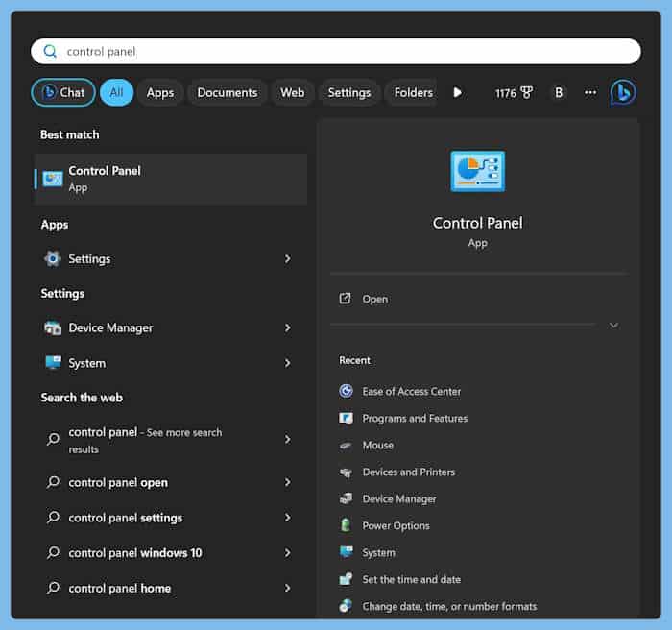This screenshot has width=672, height=630.
Task: Click the rewards trophy points 1176
Action: 514,92
